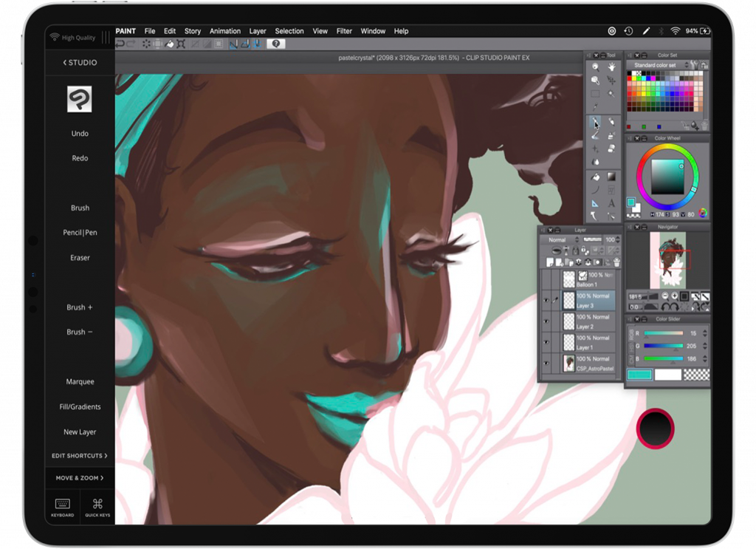The image size is (756, 549).
Task: Select the Airbrush spray tool
Action: coord(611,136)
